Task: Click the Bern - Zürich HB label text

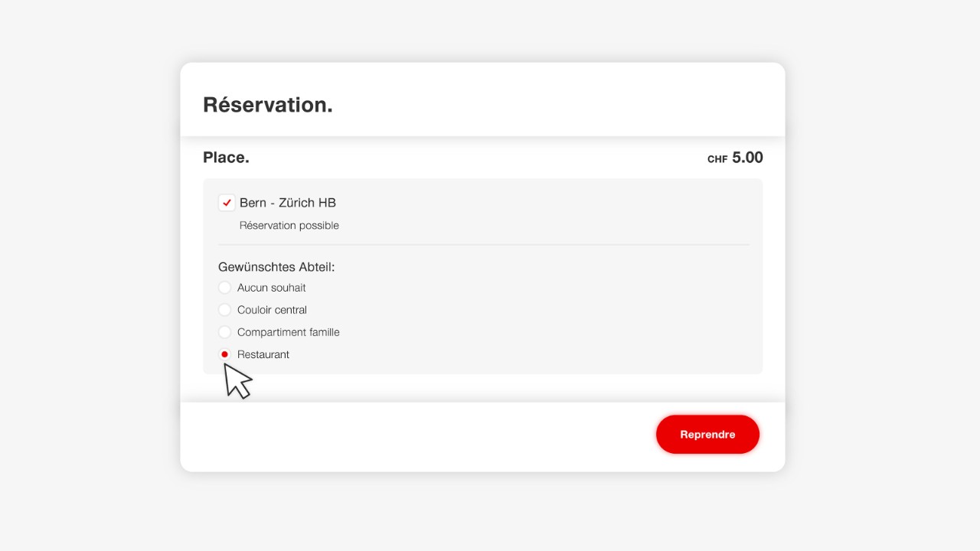Action: (289, 203)
